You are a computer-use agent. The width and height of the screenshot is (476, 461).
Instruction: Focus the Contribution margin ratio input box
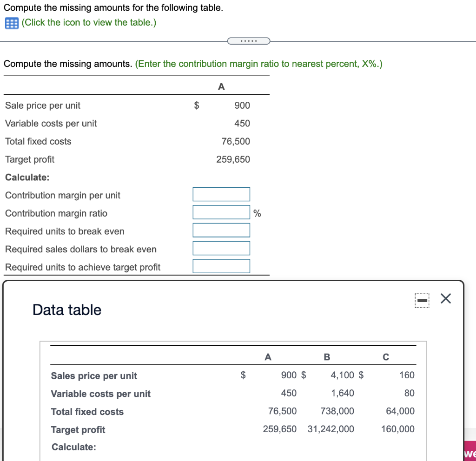click(221, 212)
